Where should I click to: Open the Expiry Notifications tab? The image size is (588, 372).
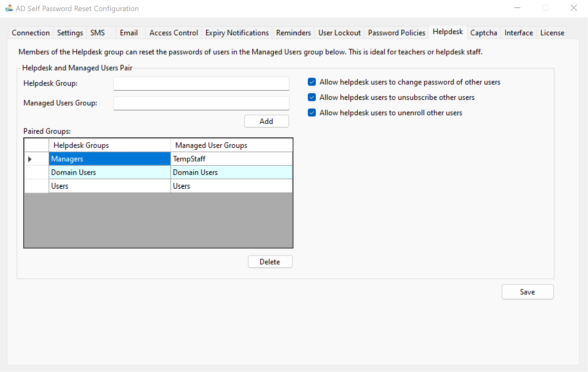coord(237,33)
